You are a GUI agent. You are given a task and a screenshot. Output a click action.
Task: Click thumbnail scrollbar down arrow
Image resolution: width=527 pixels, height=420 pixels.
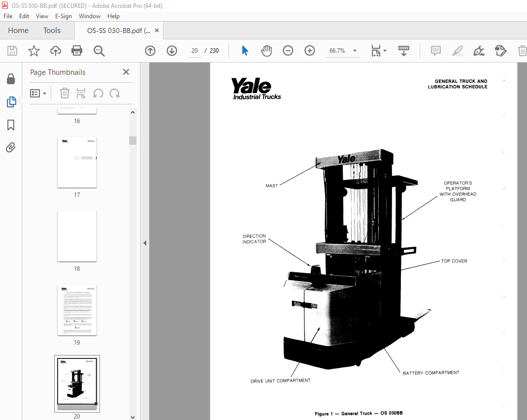tap(133, 417)
